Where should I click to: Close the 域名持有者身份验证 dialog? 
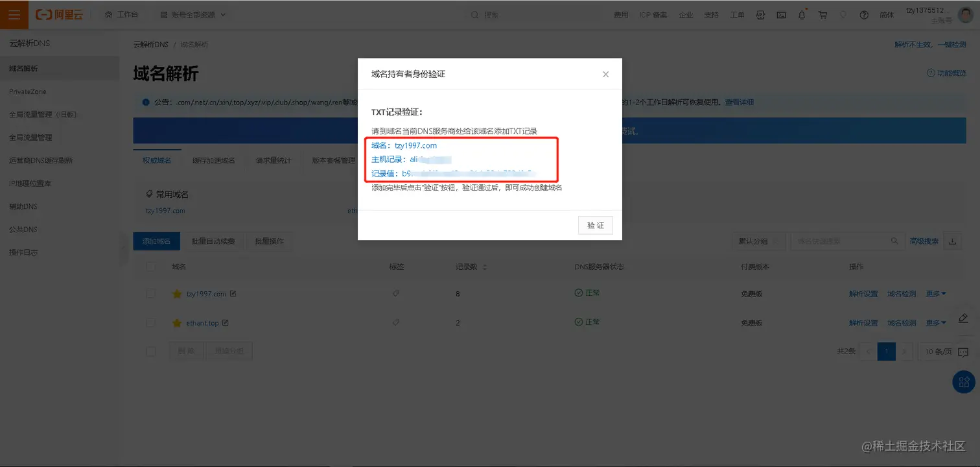pos(605,75)
